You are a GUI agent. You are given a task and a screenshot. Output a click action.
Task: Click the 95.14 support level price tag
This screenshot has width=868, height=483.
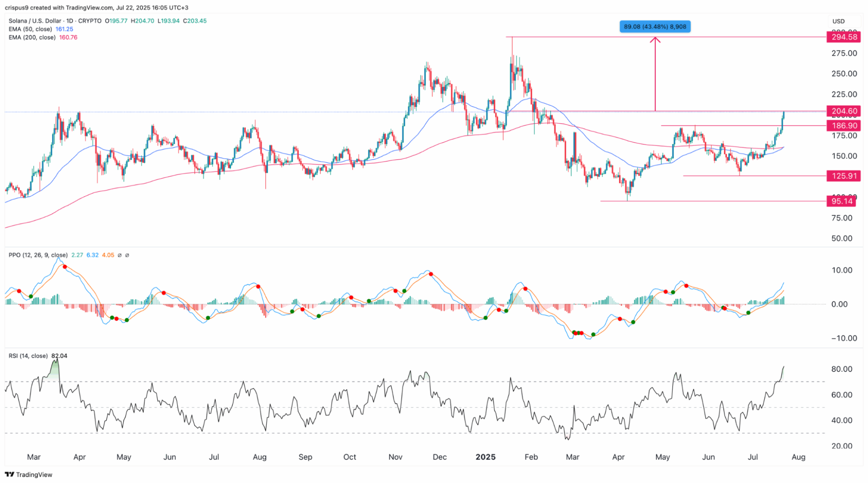(x=842, y=201)
